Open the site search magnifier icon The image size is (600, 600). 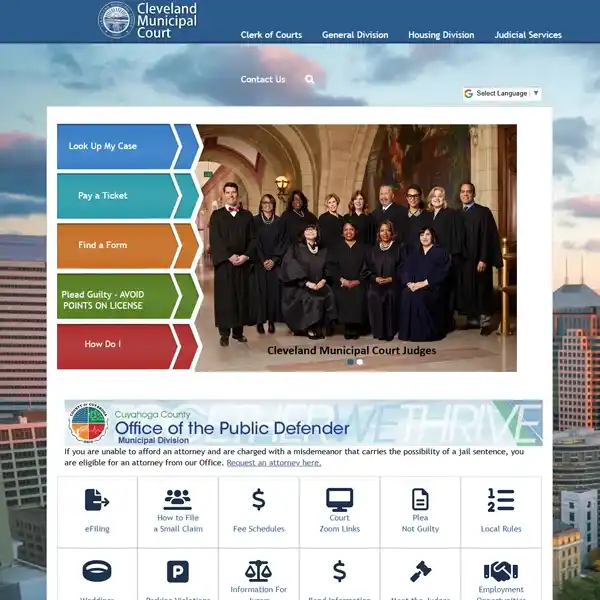pos(310,79)
